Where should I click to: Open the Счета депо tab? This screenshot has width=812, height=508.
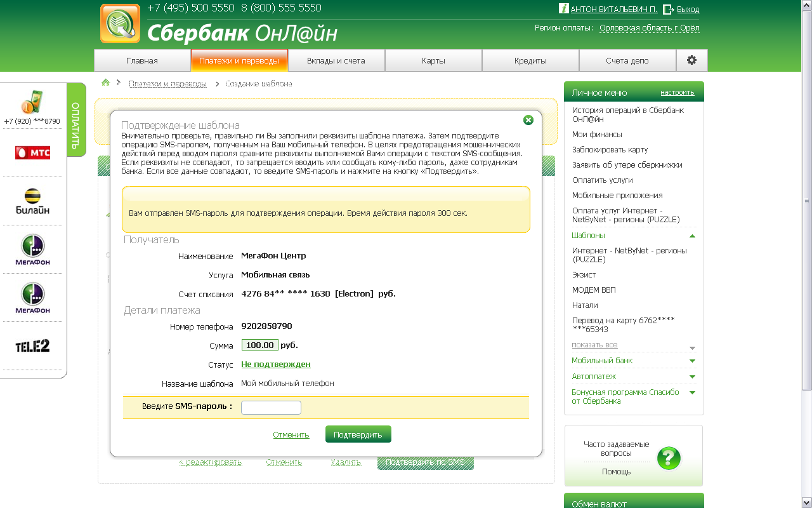627,60
